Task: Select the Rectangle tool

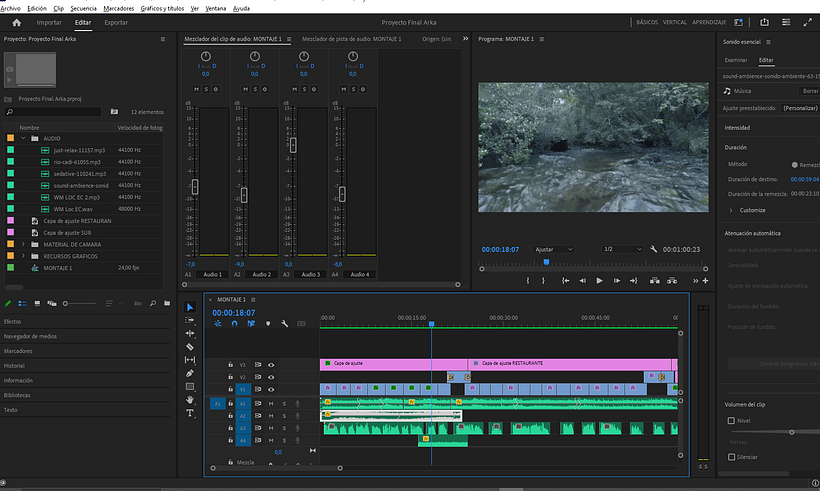Action: 190,386
